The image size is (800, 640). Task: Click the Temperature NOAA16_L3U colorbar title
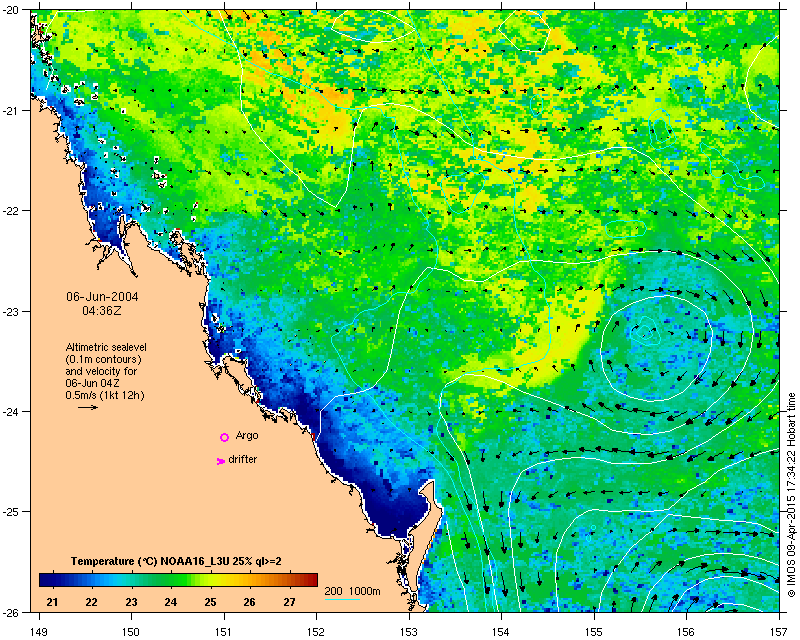tap(176, 561)
